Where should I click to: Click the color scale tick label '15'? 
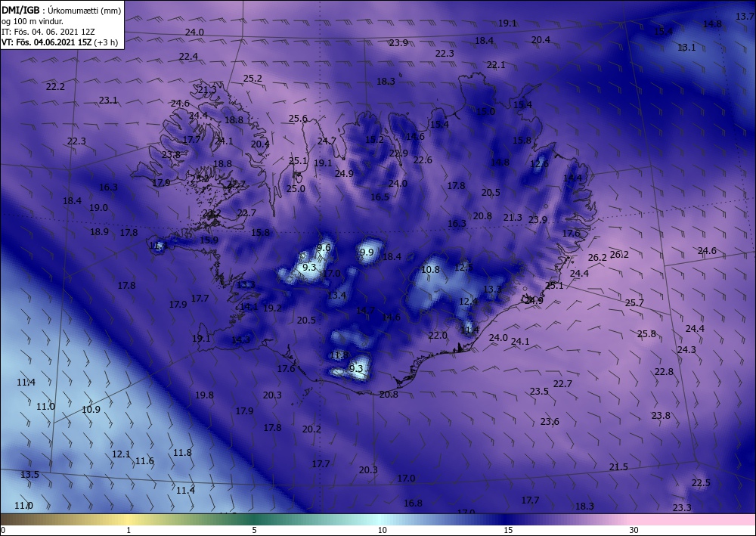tap(508, 530)
